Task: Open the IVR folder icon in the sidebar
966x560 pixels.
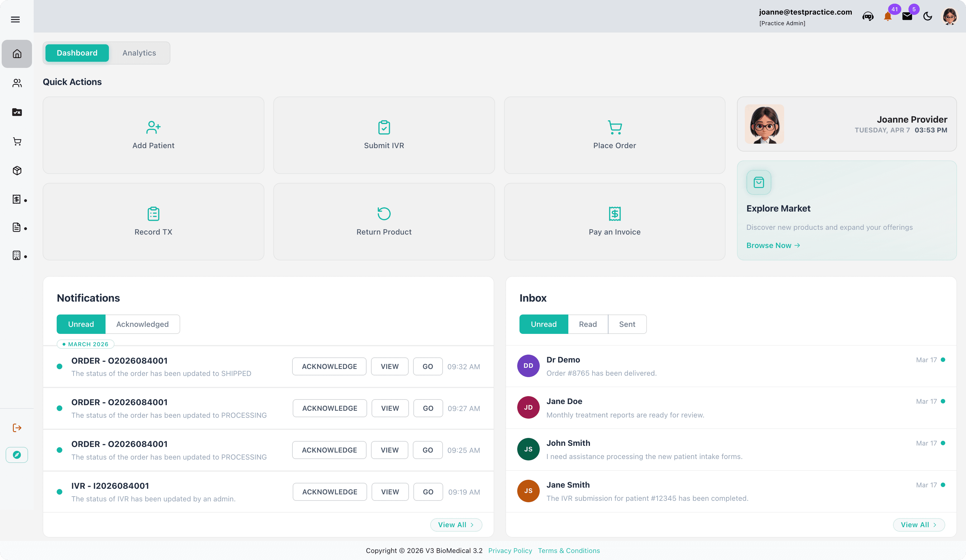Action: tap(17, 112)
